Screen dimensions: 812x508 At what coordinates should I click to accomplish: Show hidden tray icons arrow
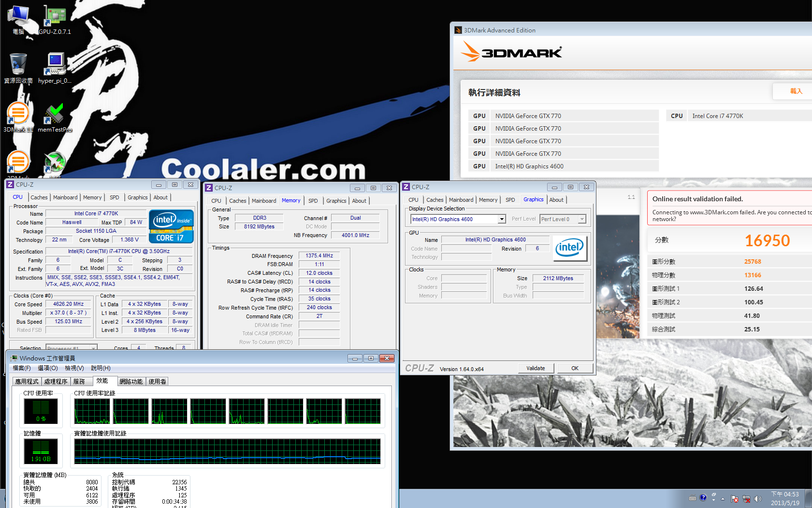click(723, 499)
